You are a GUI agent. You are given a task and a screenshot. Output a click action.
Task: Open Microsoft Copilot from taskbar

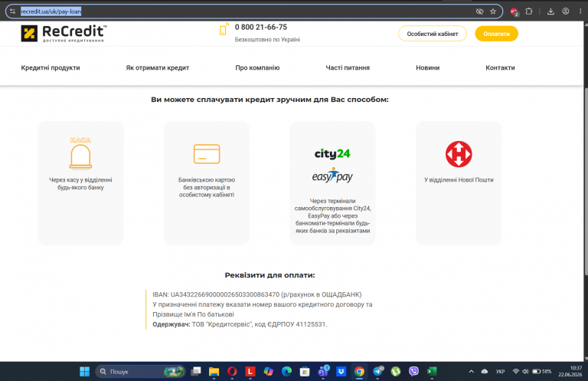(269, 371)
